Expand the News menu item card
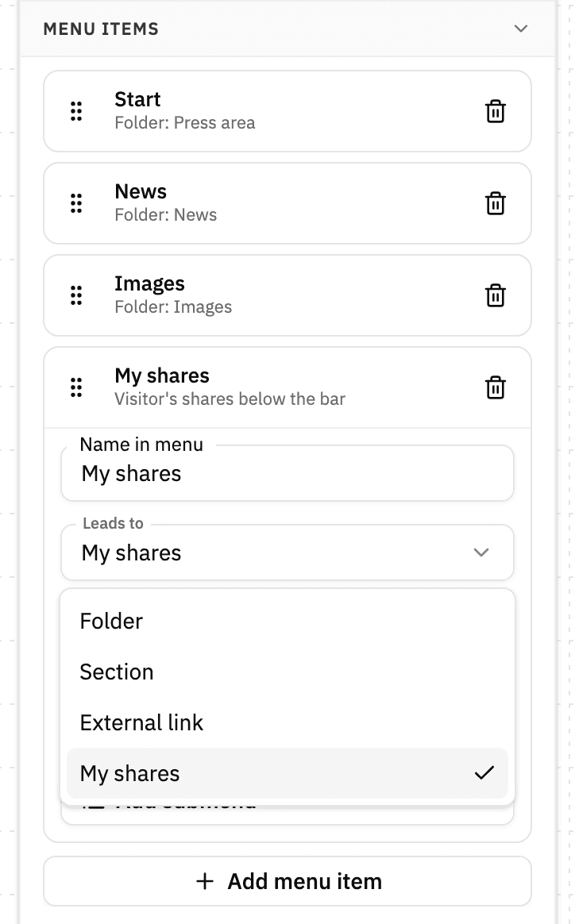 point(287,202)
